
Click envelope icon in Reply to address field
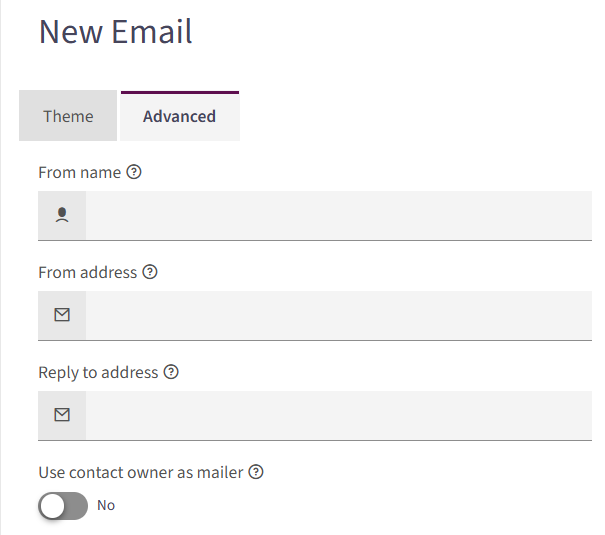62,415
